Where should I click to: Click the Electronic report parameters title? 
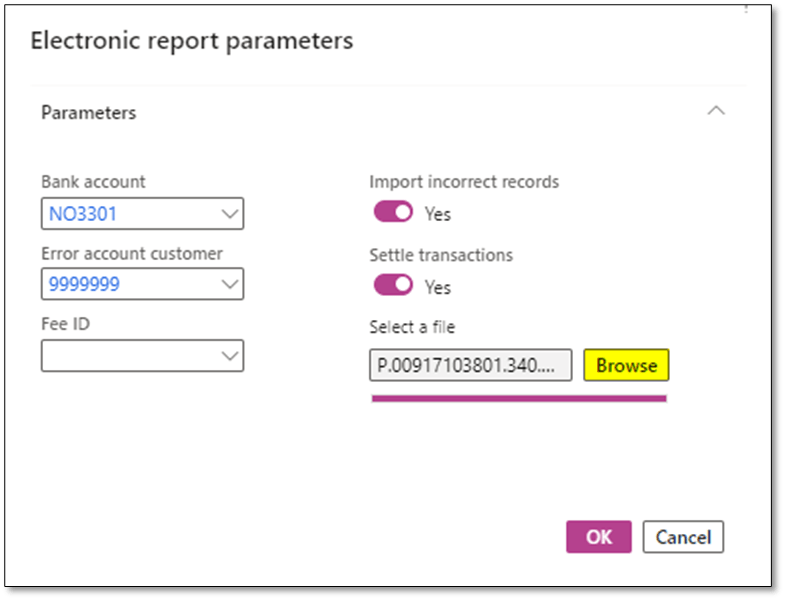[x=192, y=41]
